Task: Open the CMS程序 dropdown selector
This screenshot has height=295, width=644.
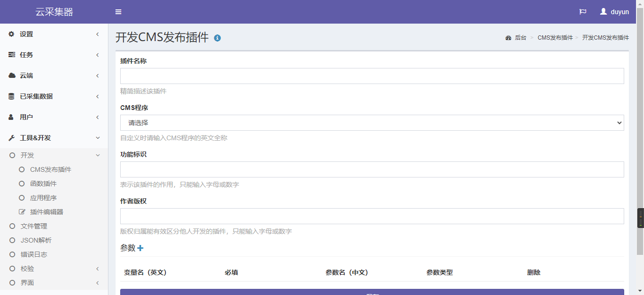Action: point(372,123)
